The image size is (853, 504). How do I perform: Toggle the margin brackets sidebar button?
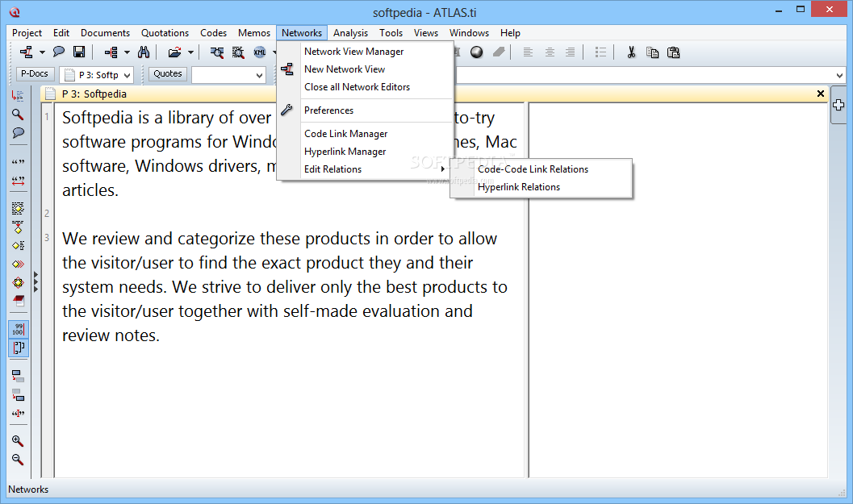click(x=18, y=348)
